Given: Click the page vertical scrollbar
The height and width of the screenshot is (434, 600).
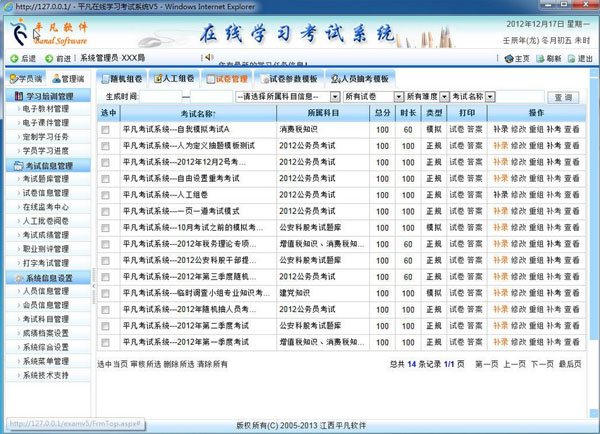Looking at the screenshot, I should 594,207.
